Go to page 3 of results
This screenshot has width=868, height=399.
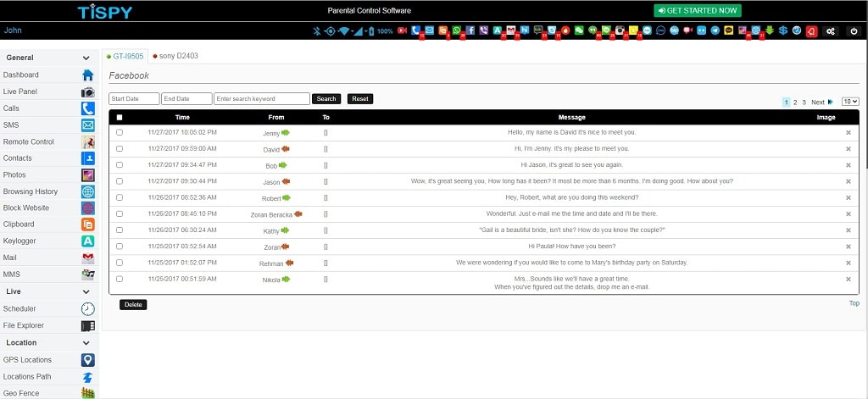(804, 103)
